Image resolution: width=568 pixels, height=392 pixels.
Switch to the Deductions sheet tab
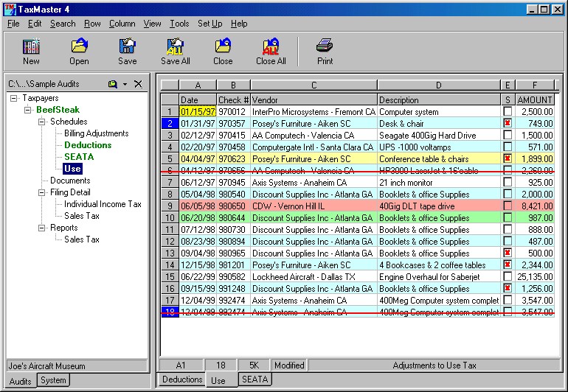click(182, 379)
